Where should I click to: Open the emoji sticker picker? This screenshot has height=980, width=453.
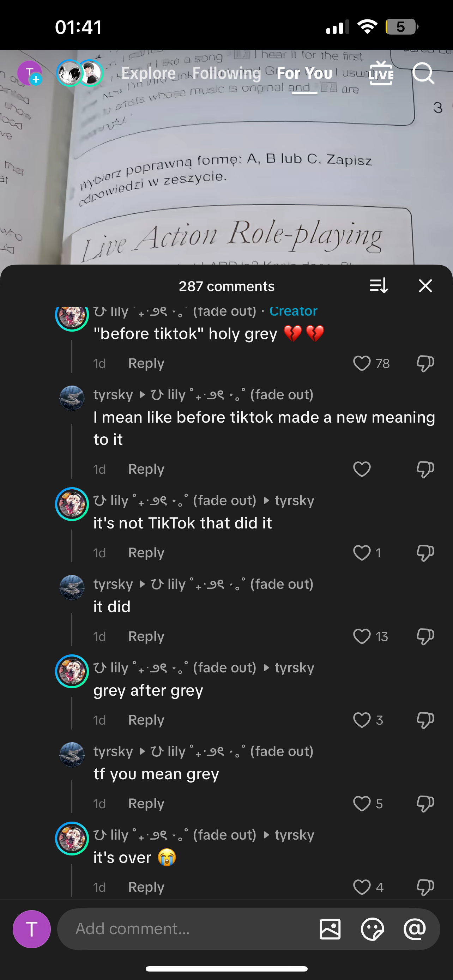[x=372, y=928]
